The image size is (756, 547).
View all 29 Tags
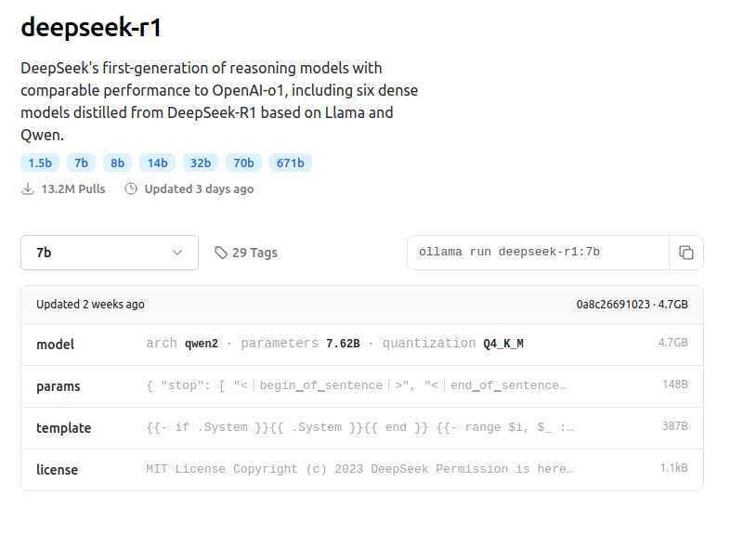pyautogui.click(x=254, y=253)
